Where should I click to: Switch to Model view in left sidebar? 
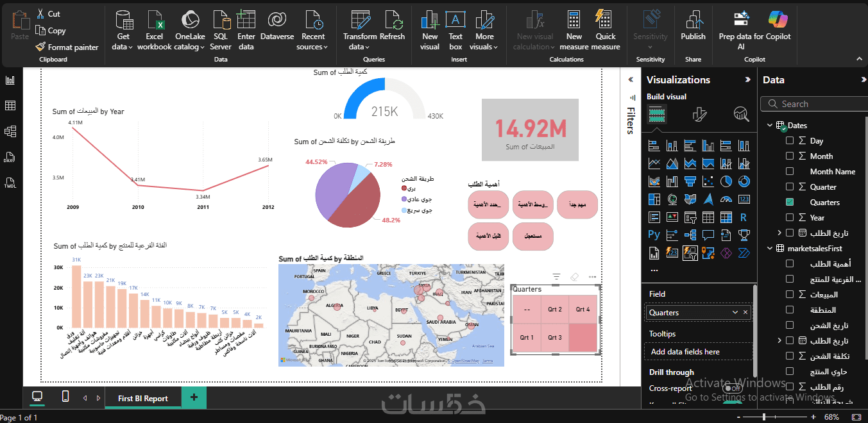10,131
